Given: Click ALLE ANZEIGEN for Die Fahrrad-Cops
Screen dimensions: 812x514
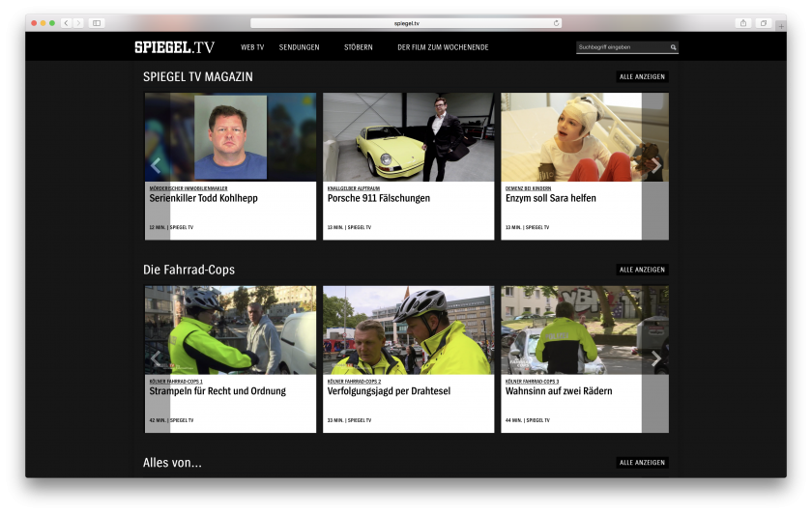Looking at the screenshot, I should [642, 270].
